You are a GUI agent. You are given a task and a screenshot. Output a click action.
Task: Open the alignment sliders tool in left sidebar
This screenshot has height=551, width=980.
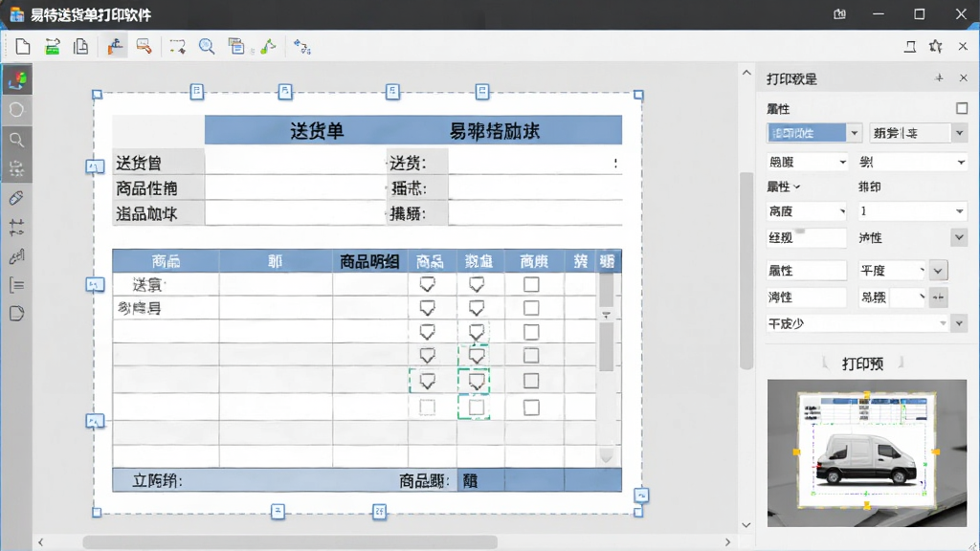17,228
